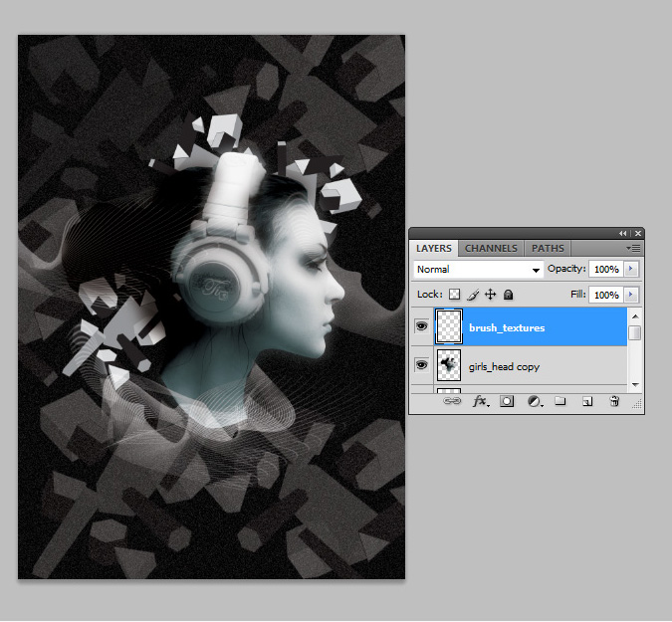Open the fx layer style menu
Viewport: 672px width, 622px height.
click(480, 401)
